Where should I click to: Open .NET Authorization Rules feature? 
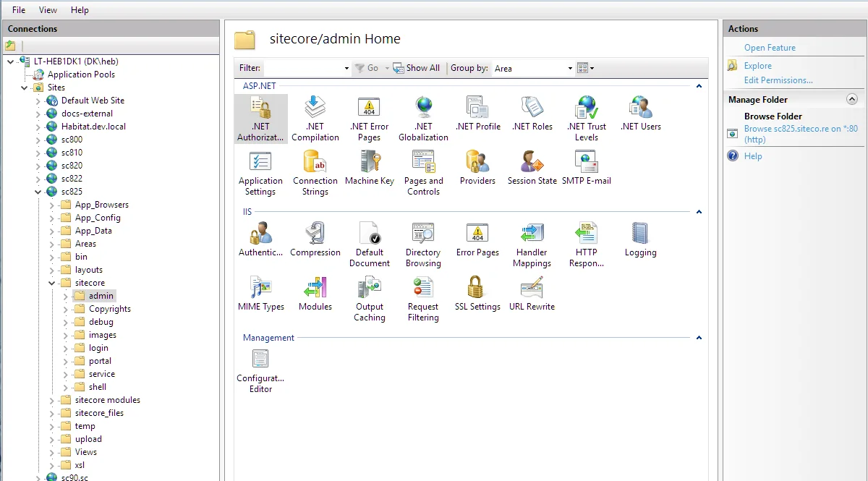(x=260, y=119)
